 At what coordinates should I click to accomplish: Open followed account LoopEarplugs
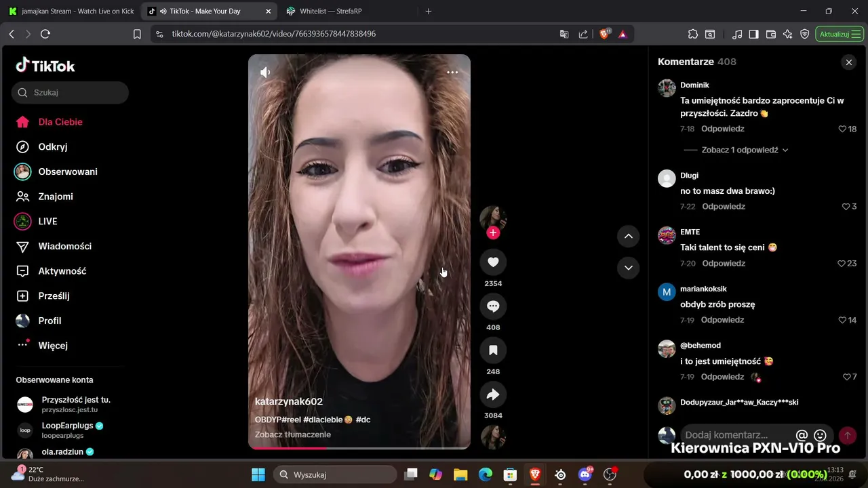[61, 430]
